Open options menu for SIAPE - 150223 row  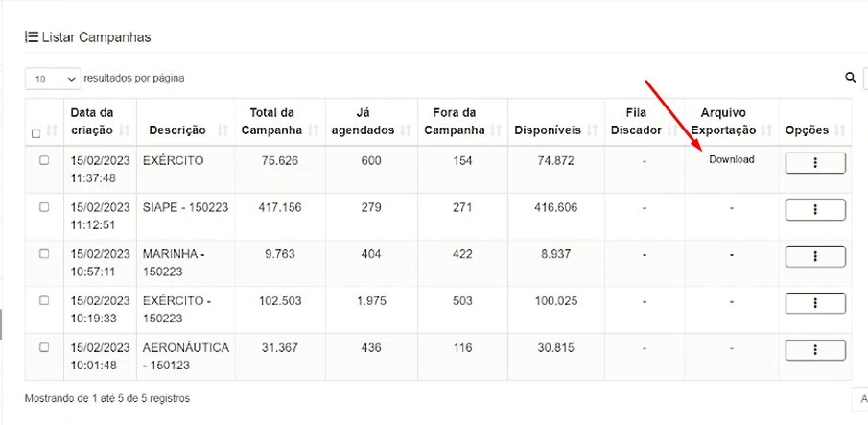coord(815,210)
